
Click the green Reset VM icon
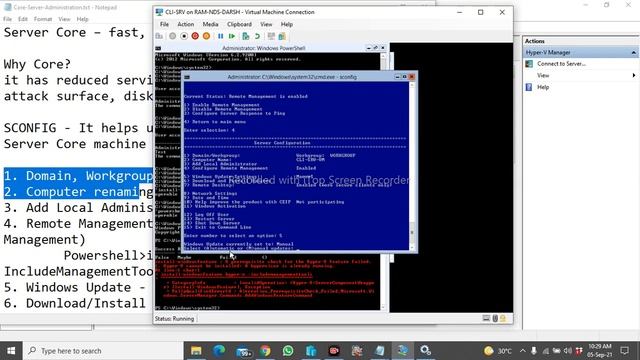click(232, 36)
